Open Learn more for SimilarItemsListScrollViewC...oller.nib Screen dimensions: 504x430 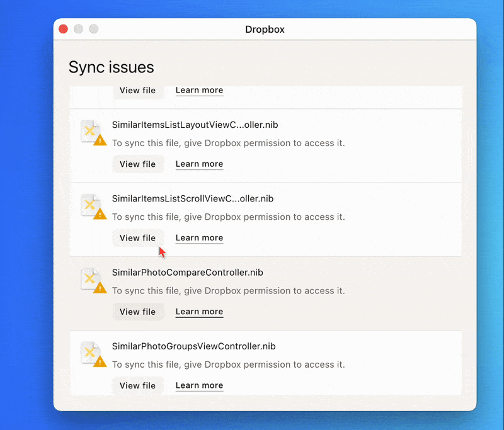[199, 238]
